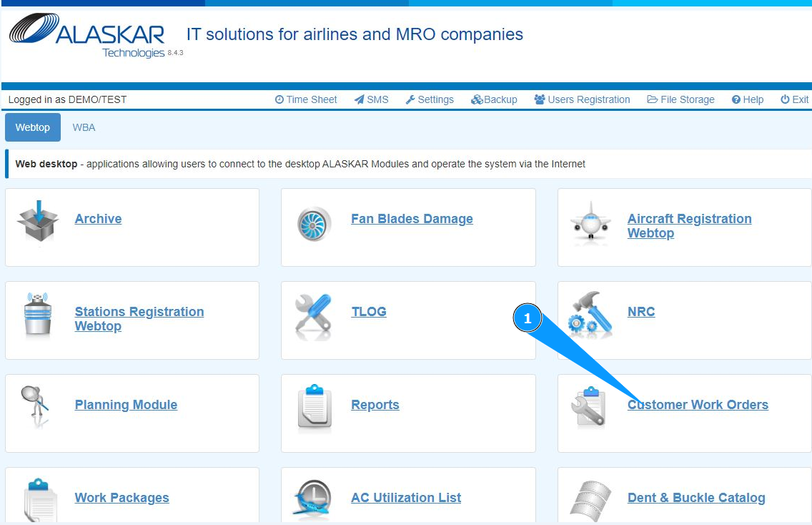Click the Work Packages clipboard icon
The height and width of the screenshot is (525, 812).
(x=40, y=499)
